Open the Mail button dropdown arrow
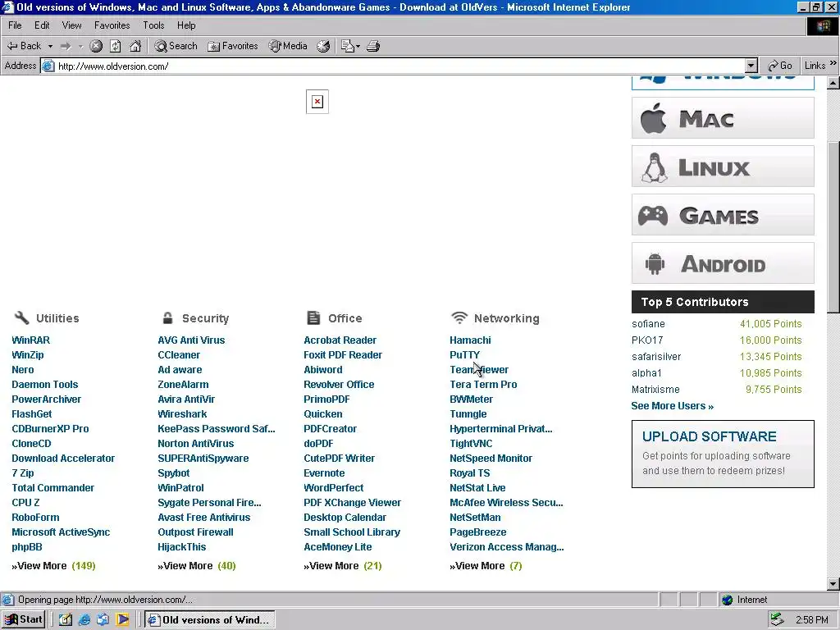Screen dimensions: 840x630 [358, 47]
